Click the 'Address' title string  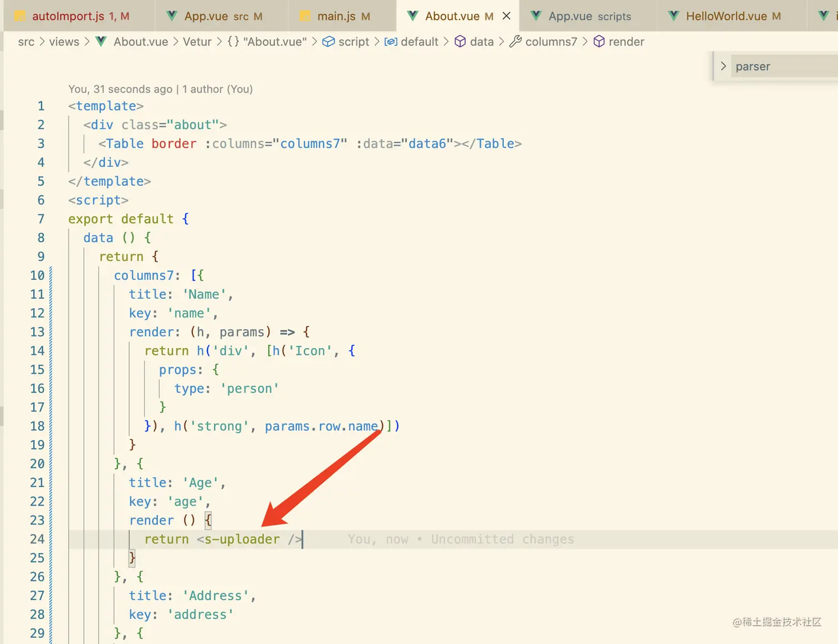point(216,596)
